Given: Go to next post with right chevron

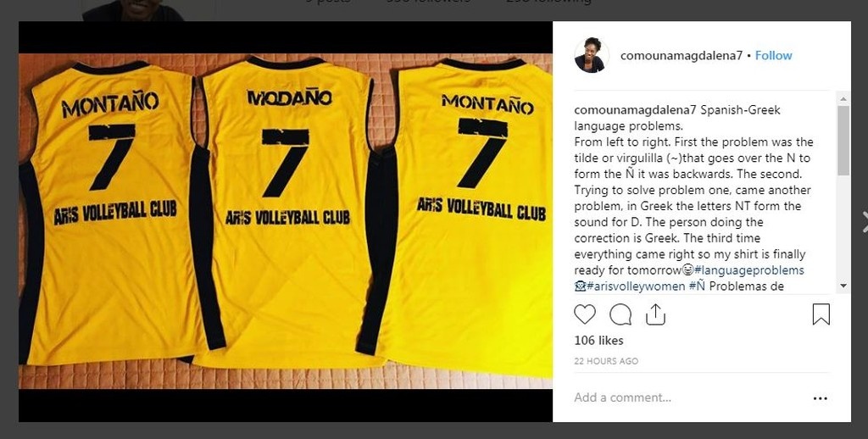Looking at the screenshot, I should coord(864,221).
